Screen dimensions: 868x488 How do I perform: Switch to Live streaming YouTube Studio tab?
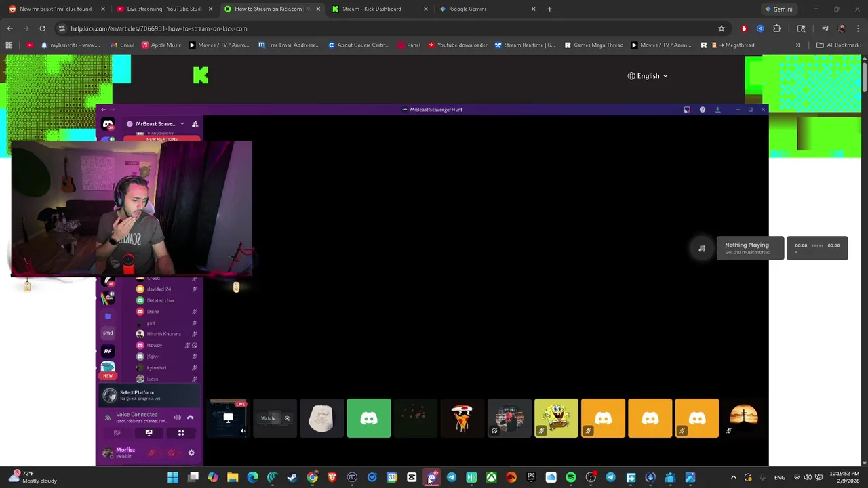coord(163,9)
